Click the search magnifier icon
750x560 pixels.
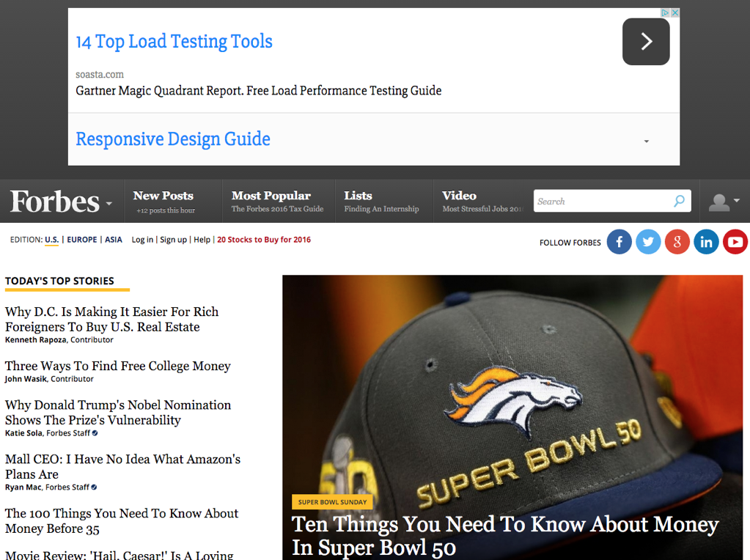[679, 201]
